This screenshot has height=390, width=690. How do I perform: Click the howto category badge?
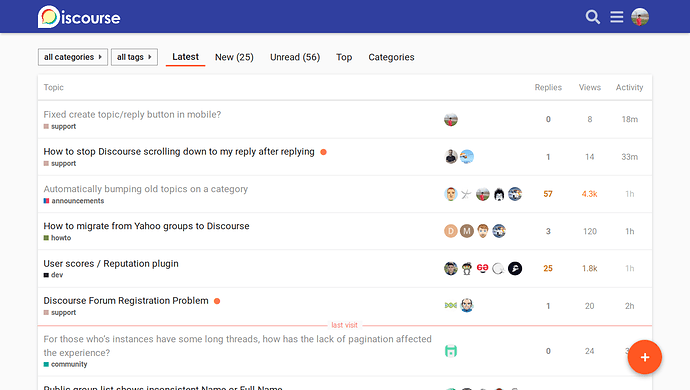tap(57, 238)
